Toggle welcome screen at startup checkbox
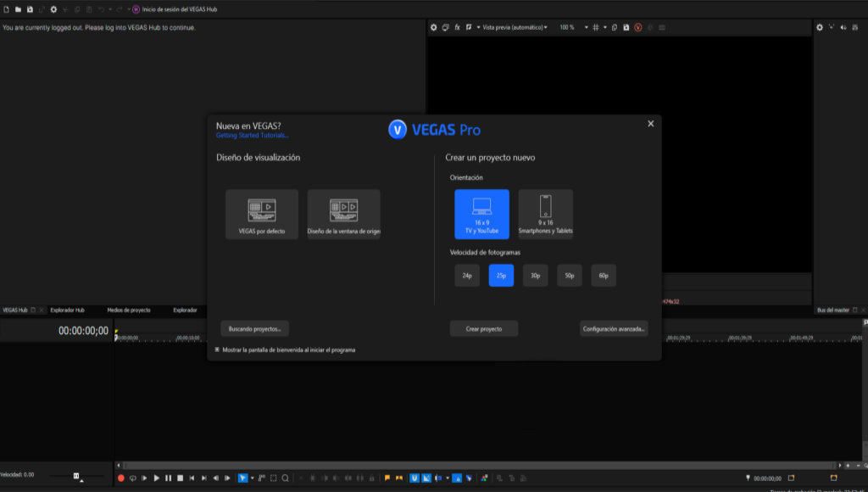The height and width of the screenshot is (492, 868). [217, 349]
